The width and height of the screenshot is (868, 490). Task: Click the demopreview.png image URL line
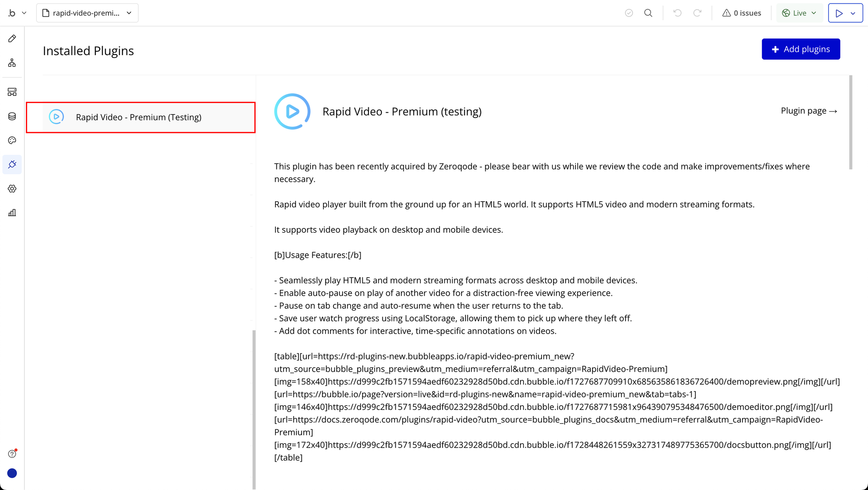coord(557,381)
